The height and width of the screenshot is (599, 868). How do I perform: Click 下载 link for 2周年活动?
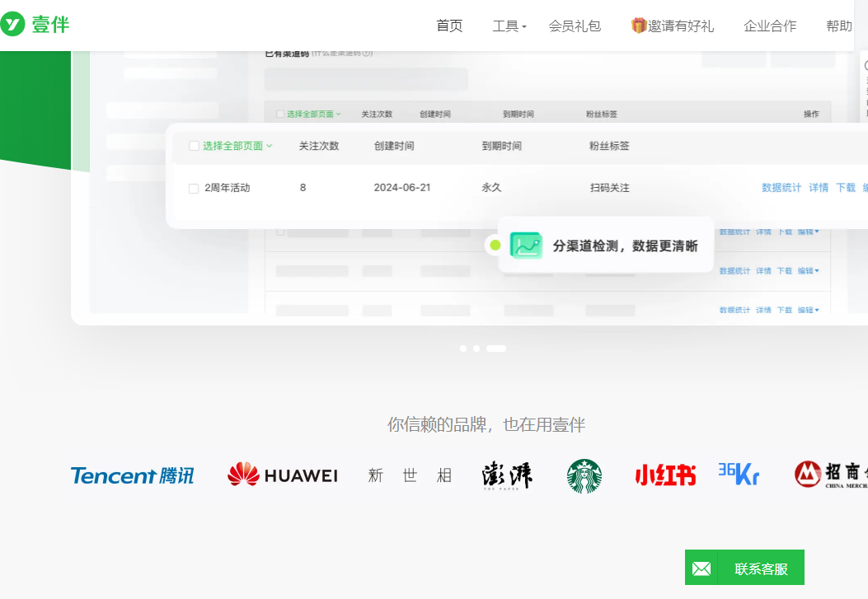tap(845, 188)
